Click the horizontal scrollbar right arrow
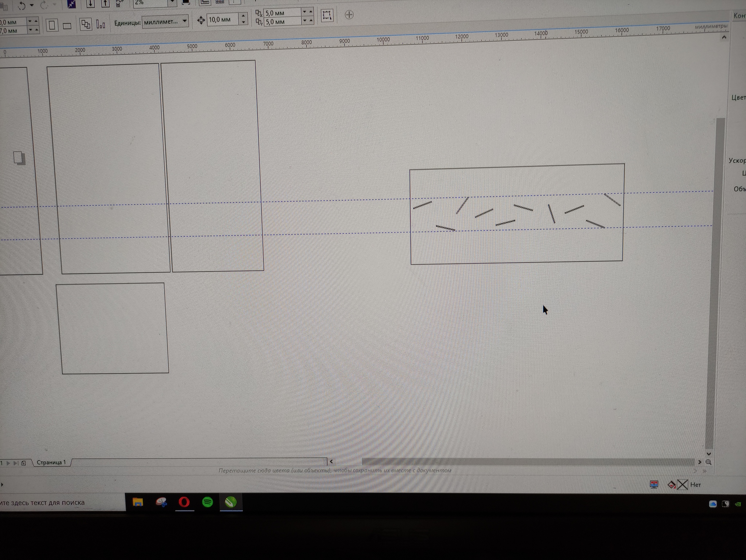Screen dimensions: 746x560 pos(699,462)
